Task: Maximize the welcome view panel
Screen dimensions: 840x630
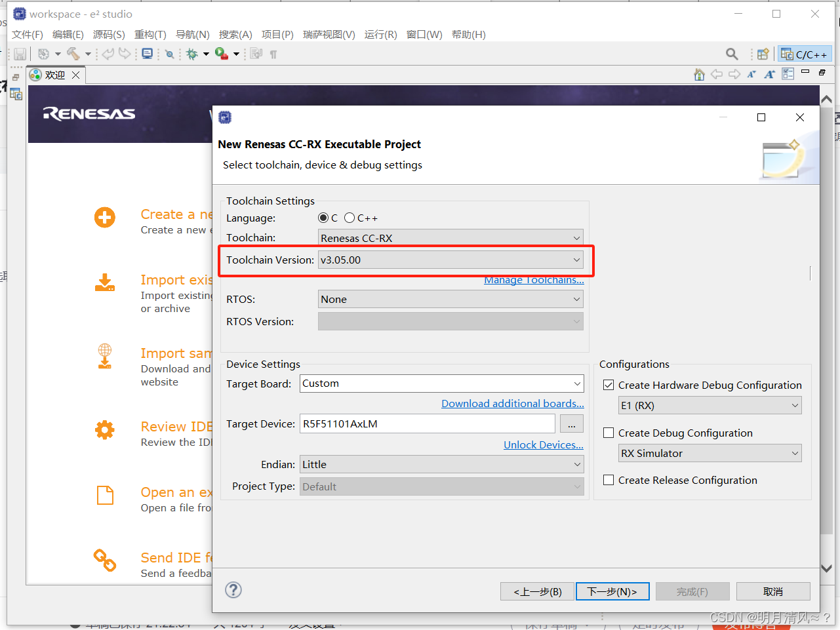Action: tap(822, 73)
